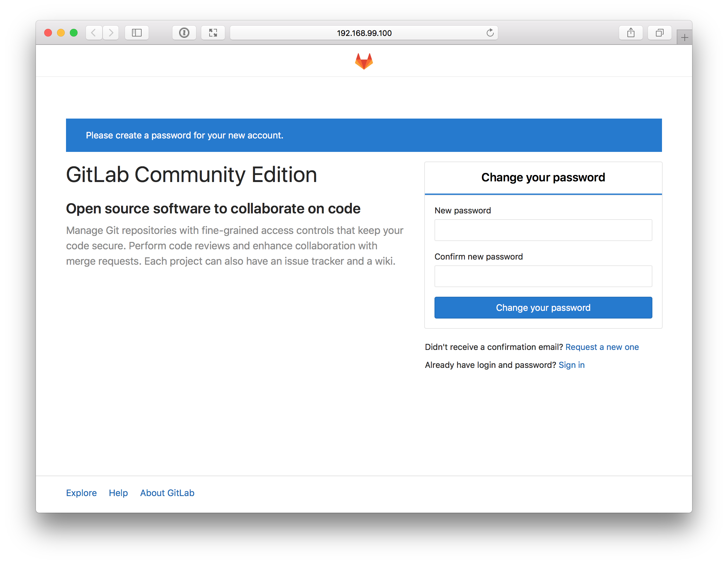Click the Confirm new password input field
Viewport: 728px width, 564px height.
pyautogui.click(x=544, y=276)
